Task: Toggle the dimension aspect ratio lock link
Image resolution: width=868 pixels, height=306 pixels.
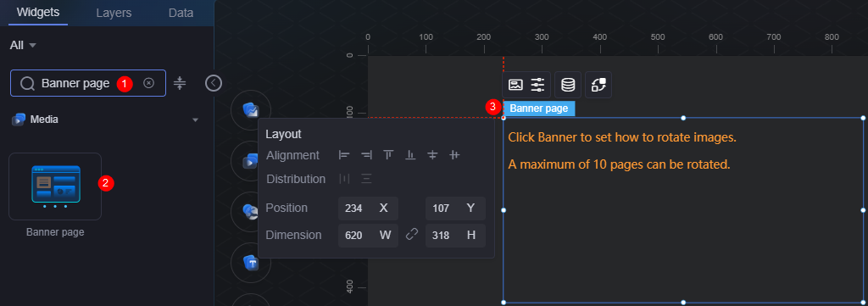Action: (x=412, y=235)
